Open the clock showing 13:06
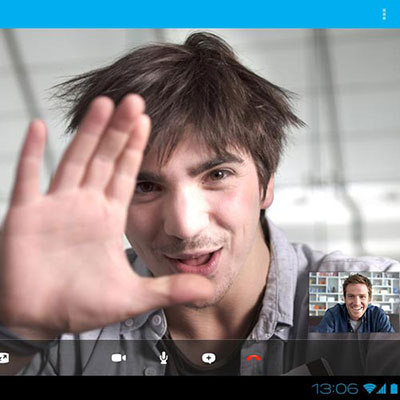The width and height of the screenshot is (400, 400). [335, 388]
